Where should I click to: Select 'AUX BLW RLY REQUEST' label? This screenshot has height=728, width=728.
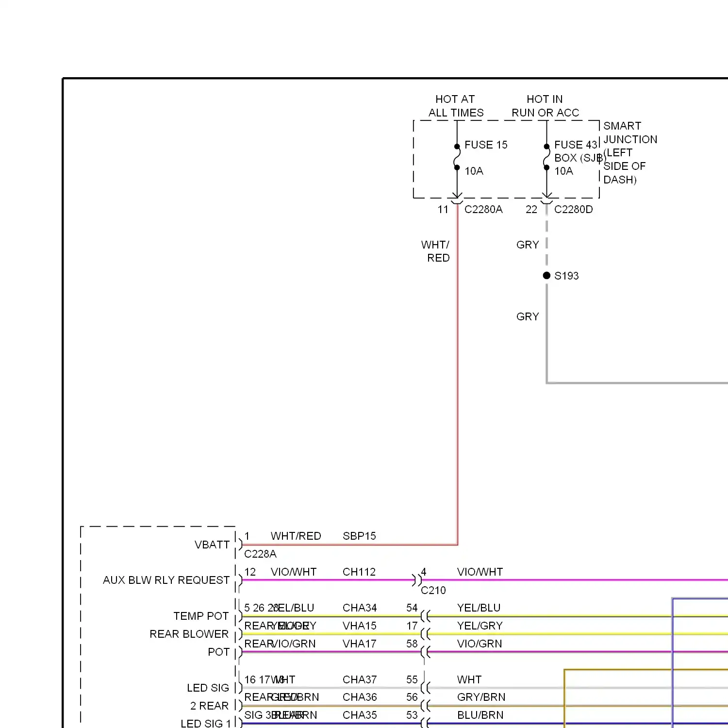coord(166,580)
